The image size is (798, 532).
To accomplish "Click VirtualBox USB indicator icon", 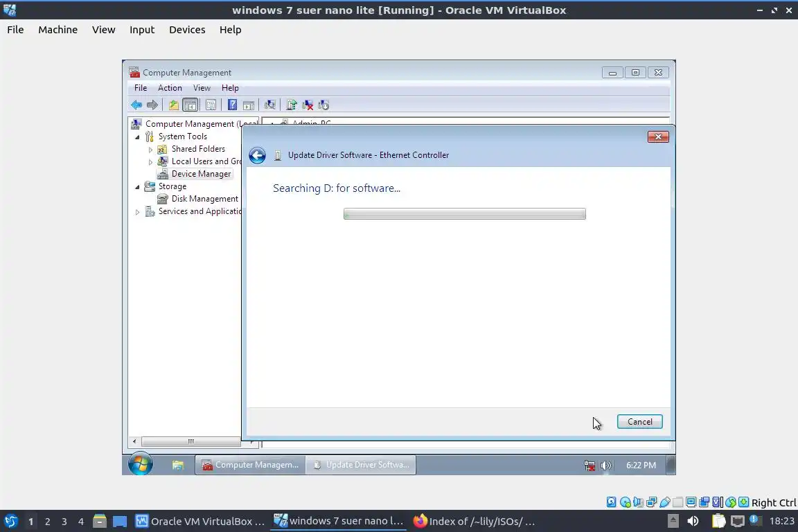I will [665, 502].
